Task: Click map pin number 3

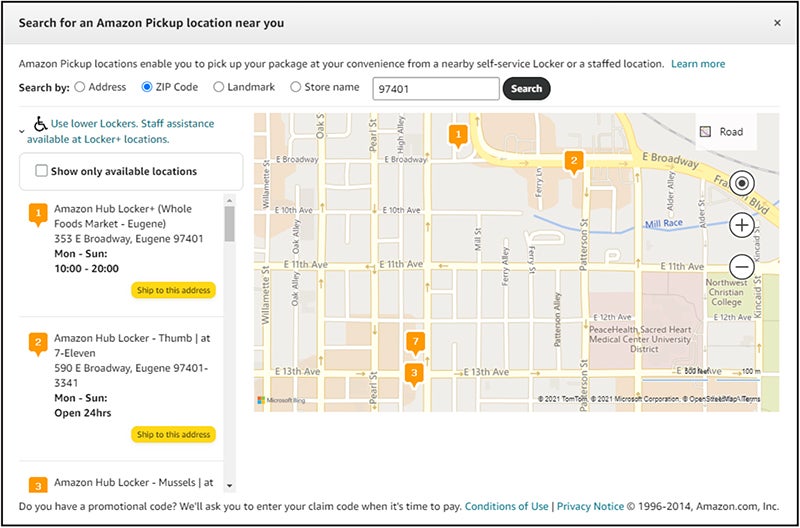Action: coord(414,374)
